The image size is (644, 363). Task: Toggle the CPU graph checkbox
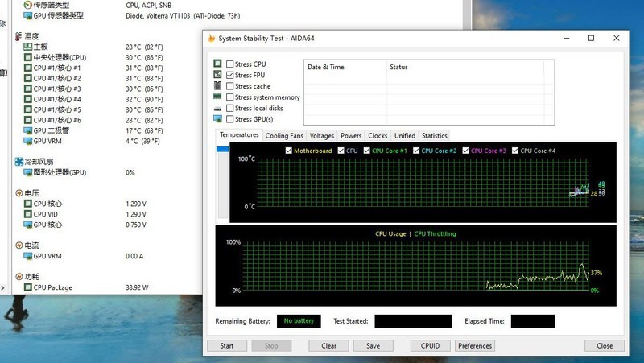341,151
